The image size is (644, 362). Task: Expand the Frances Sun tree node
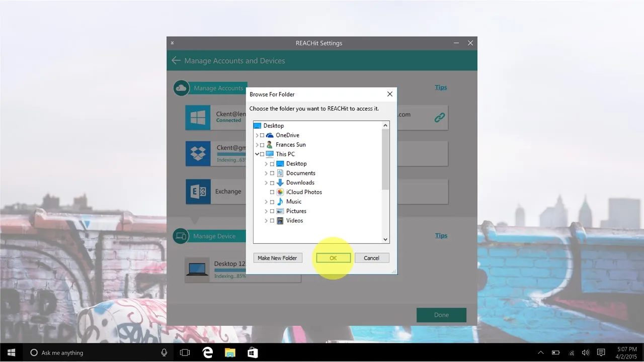click(x=257, y=145)
